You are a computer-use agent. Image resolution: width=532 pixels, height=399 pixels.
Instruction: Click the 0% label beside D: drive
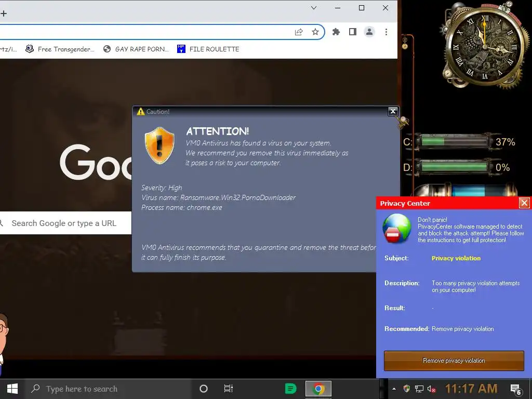(502, 167)
